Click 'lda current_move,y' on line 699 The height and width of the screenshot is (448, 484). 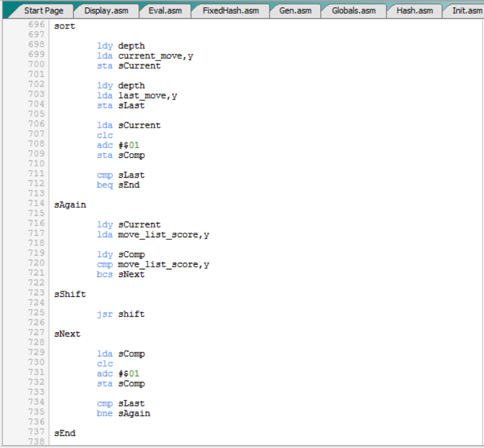(x=145, y=56)
